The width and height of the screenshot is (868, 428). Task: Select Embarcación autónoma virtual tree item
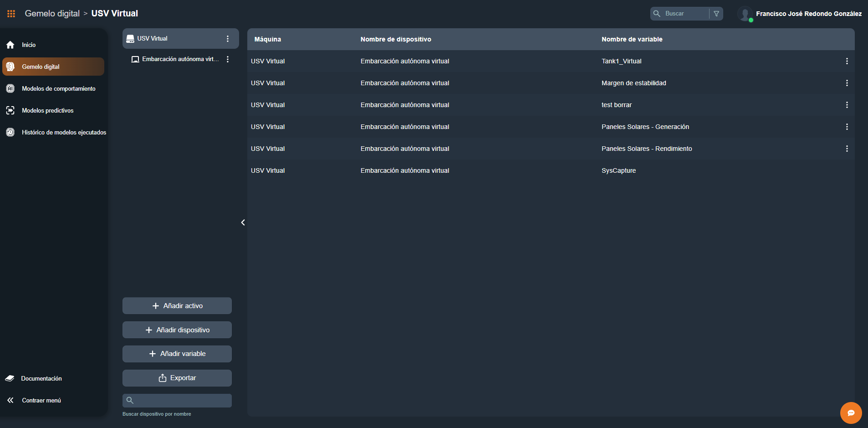pos(180,59)
